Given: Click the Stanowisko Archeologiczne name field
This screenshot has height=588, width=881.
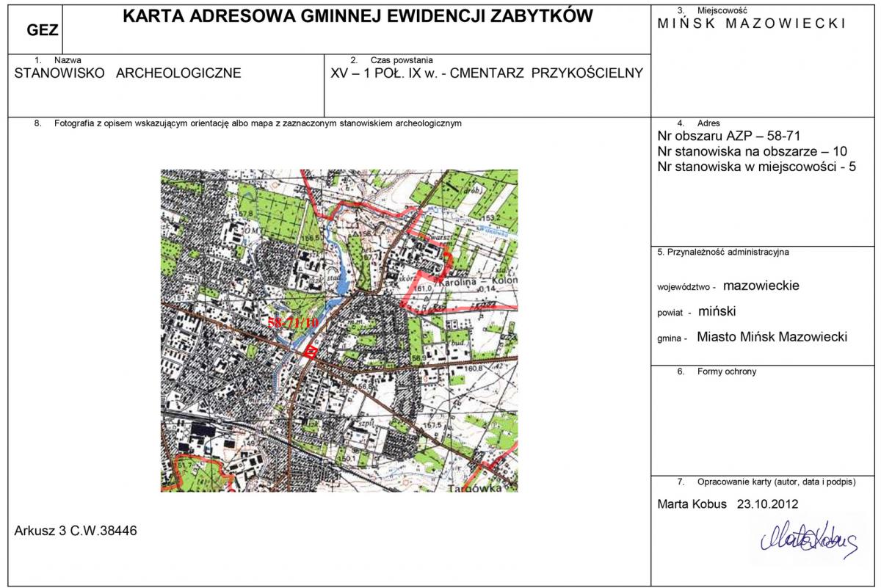Looking at the screenshot, I should click(128, 73).
